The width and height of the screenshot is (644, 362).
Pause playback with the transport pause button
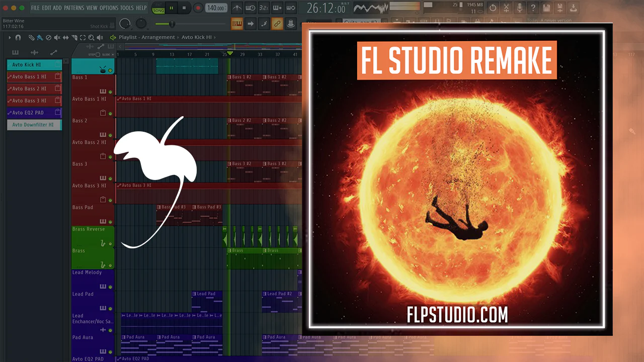(172, 8)
